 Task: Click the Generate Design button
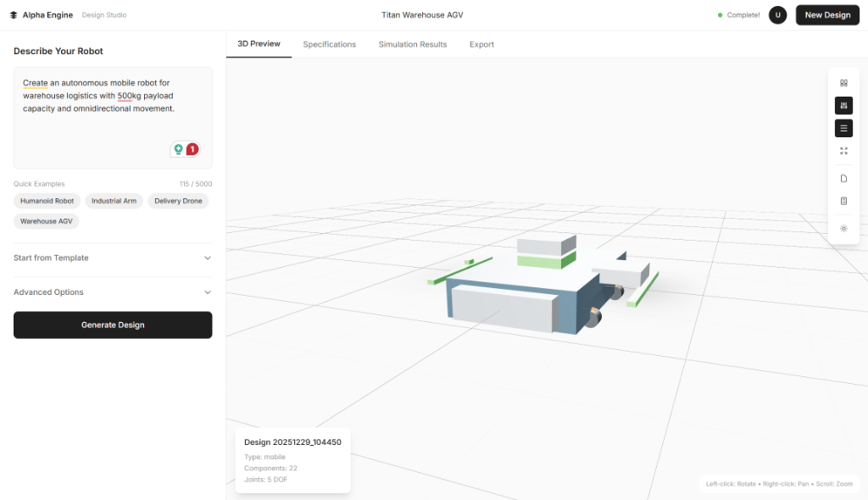(x=113, y=325)
